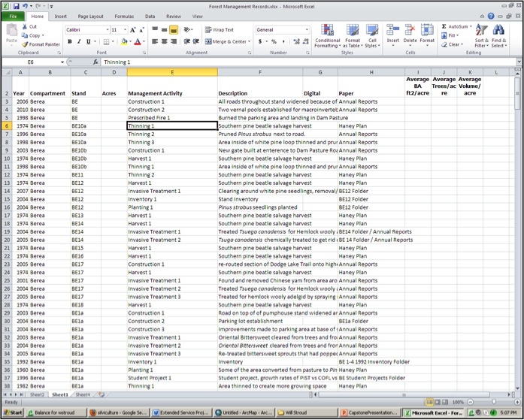Switch to the Data tab
Screen dimensions: 524x420
150,17
